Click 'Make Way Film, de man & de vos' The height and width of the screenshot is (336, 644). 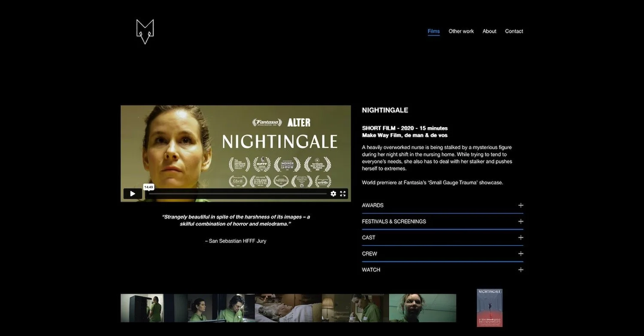[x=405, y=135]
